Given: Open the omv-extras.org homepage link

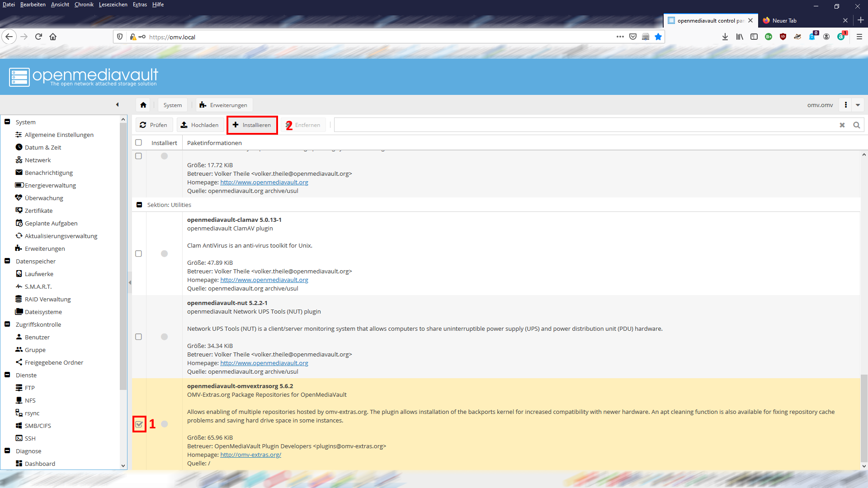Looking at the screenshot, I should pos(250,455).
